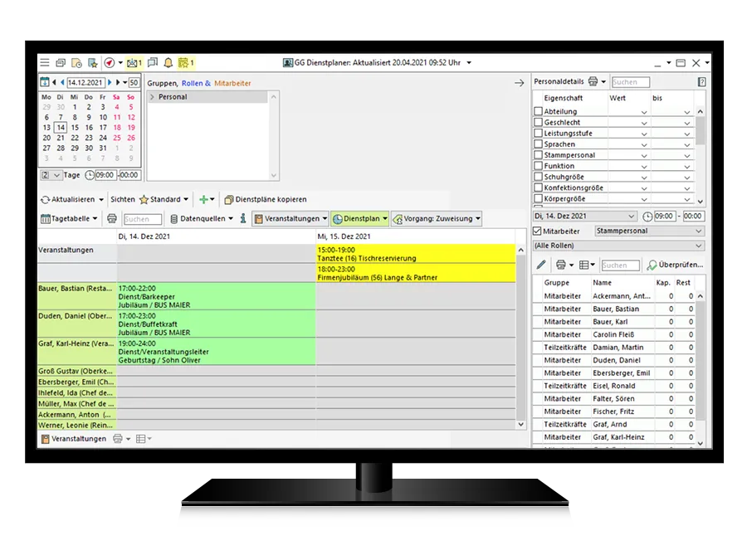Image resolution: width=747 pixels, height=560 pixels.
Task: Click the printer icon next to Tagetabelle
Action: tap(111, 219)
